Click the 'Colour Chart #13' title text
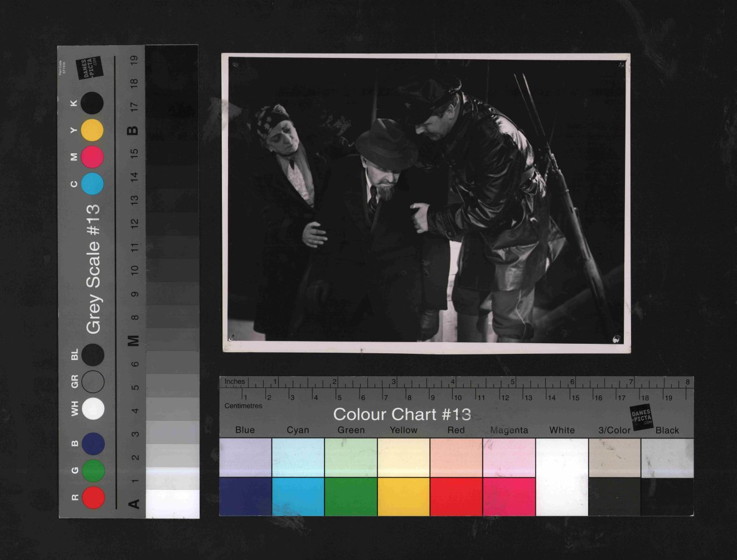Image resolution: width=737 pixels, height=560 pixels. 402,415
